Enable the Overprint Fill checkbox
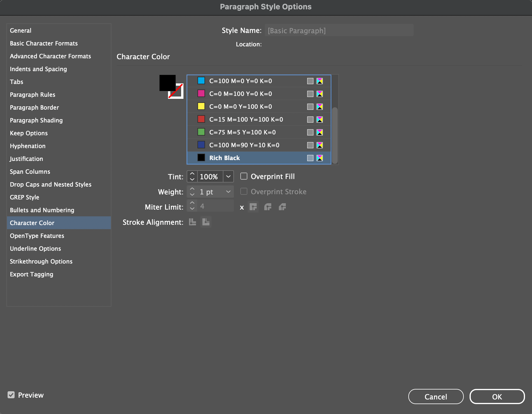Viewport: 532px width, 414px height. coord(244,176)
